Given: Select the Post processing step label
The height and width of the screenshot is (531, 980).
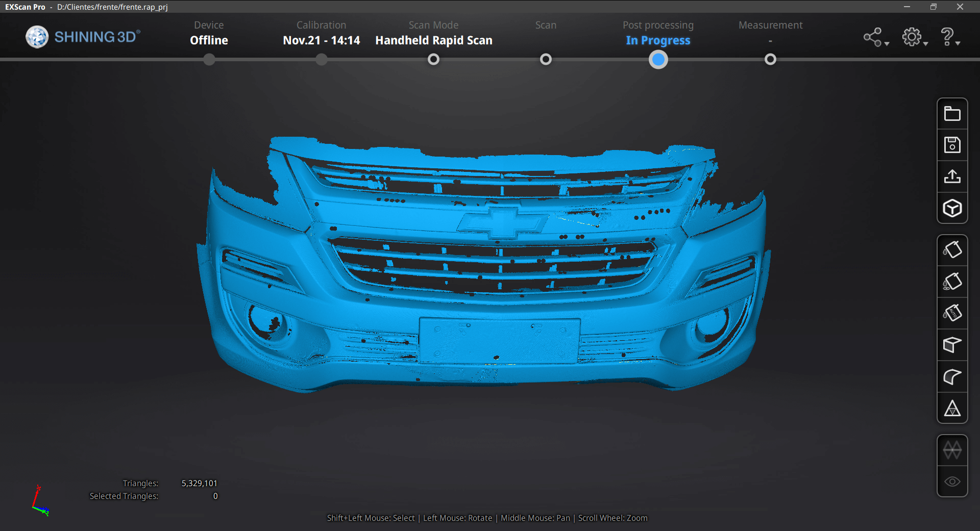Looking at the screenshot, I should (x=658, y=25).
